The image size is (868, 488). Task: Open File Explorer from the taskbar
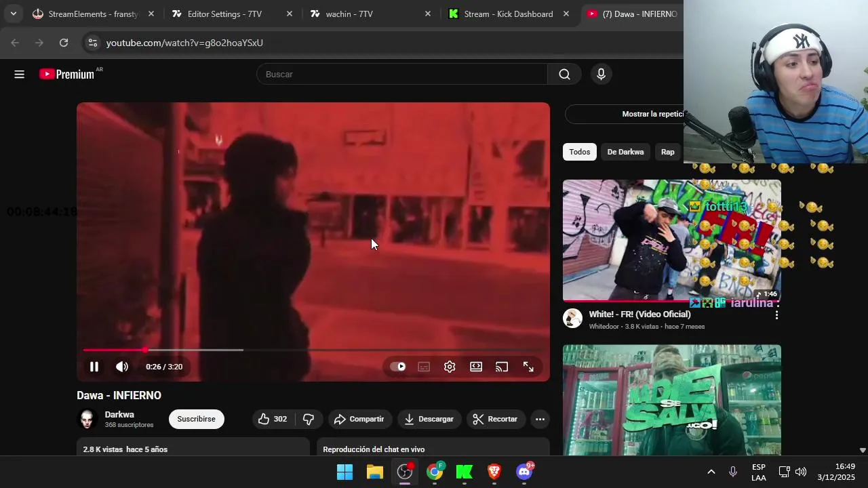pos(375,472)
